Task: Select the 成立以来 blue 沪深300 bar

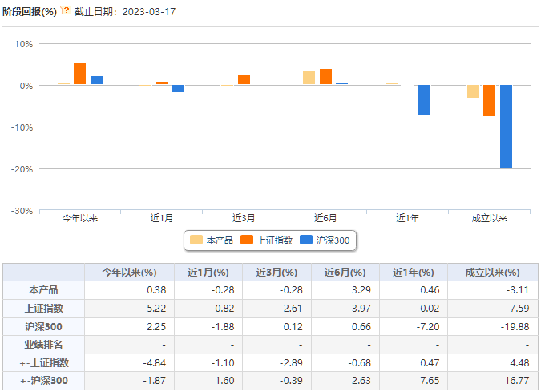Action: click(506, 127)
